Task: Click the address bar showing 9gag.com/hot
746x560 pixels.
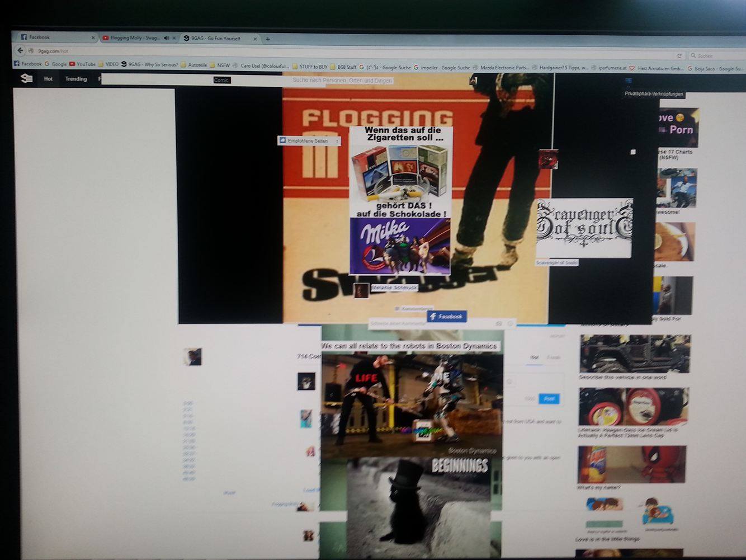Action: [x=352, y=53]
